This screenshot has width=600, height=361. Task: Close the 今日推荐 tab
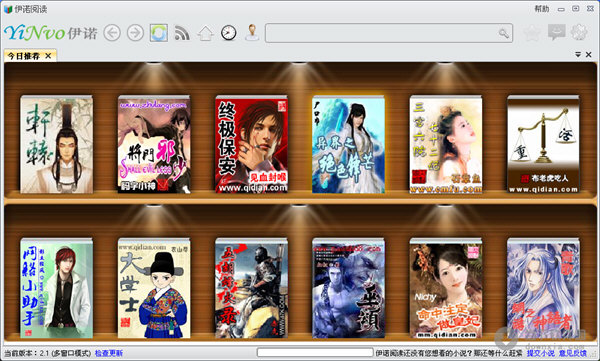pos(48,56)
